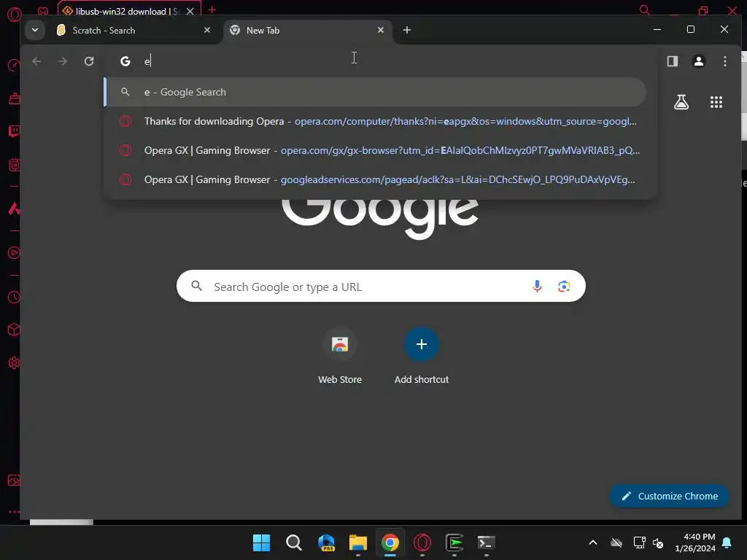Close the New Tab tab

point(381,30)
